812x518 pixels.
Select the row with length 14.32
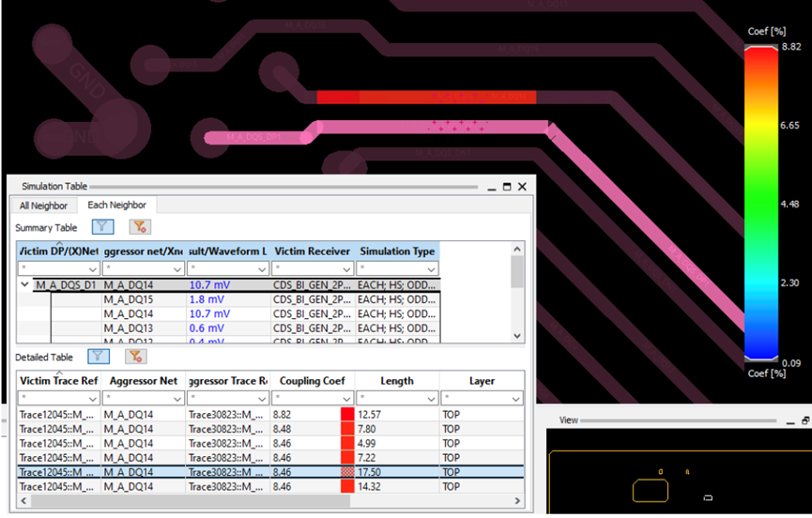point(271,486)
